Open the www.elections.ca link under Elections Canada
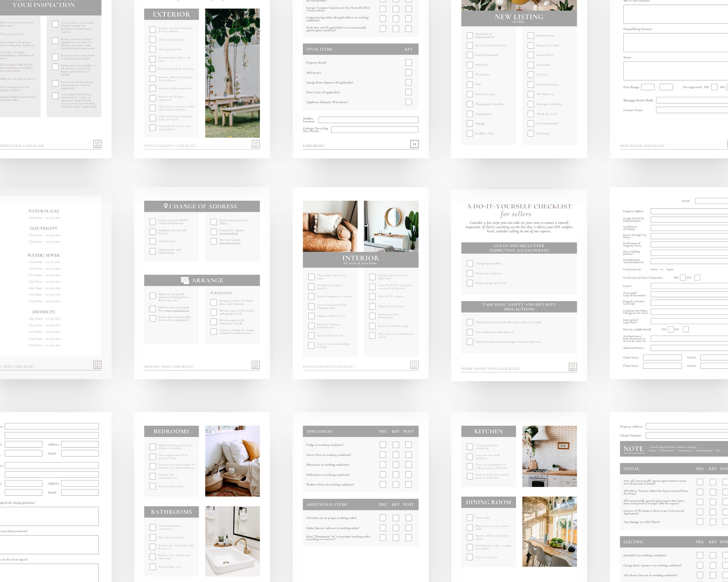This screenshot has height=582, width=728. coord(229,243)
